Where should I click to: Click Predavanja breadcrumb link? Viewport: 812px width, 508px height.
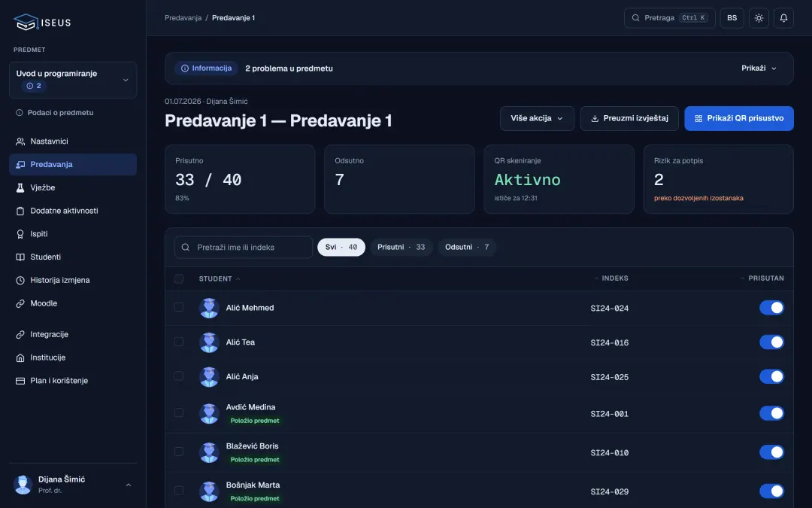pyautogui.click(x=183, y=18)
